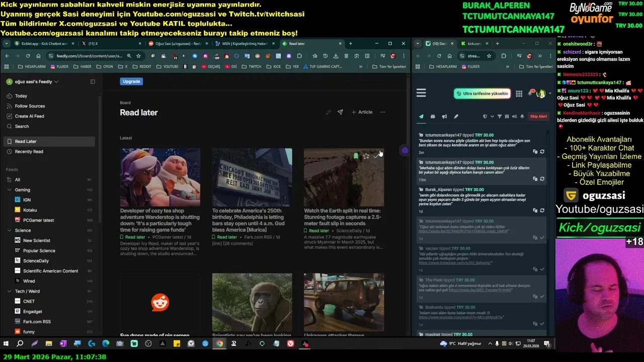Click the Skip Alert button

[538, 117]
